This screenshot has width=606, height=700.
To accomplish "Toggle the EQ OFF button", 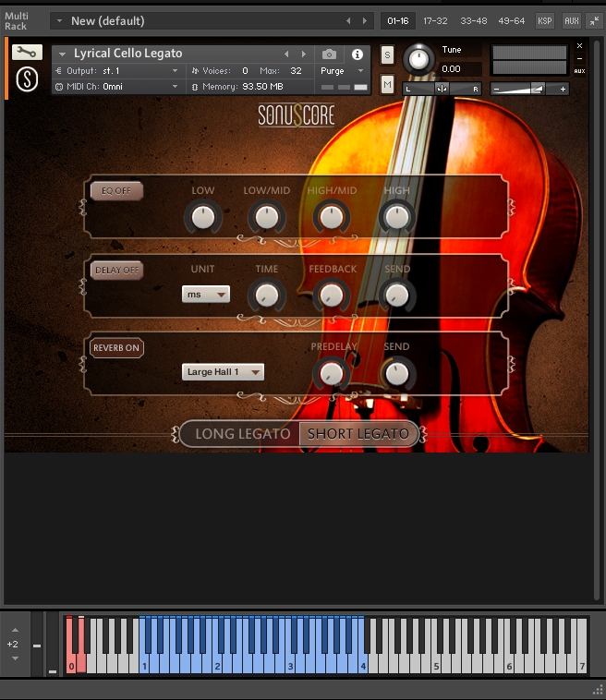I will point(116,190).
